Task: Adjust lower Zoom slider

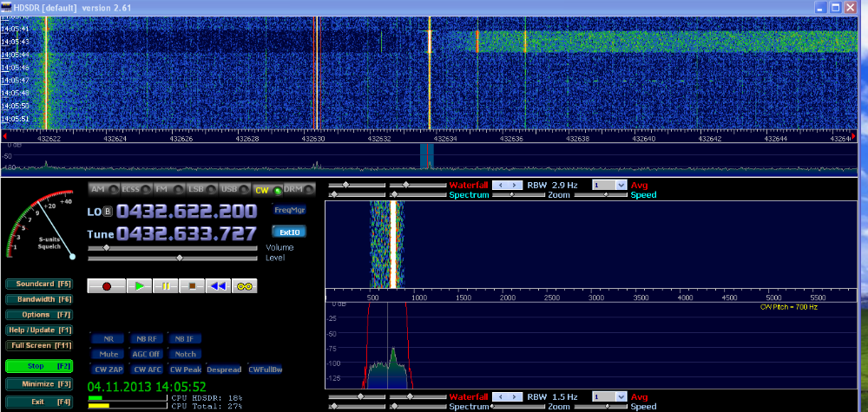Action: coord(520,407)
